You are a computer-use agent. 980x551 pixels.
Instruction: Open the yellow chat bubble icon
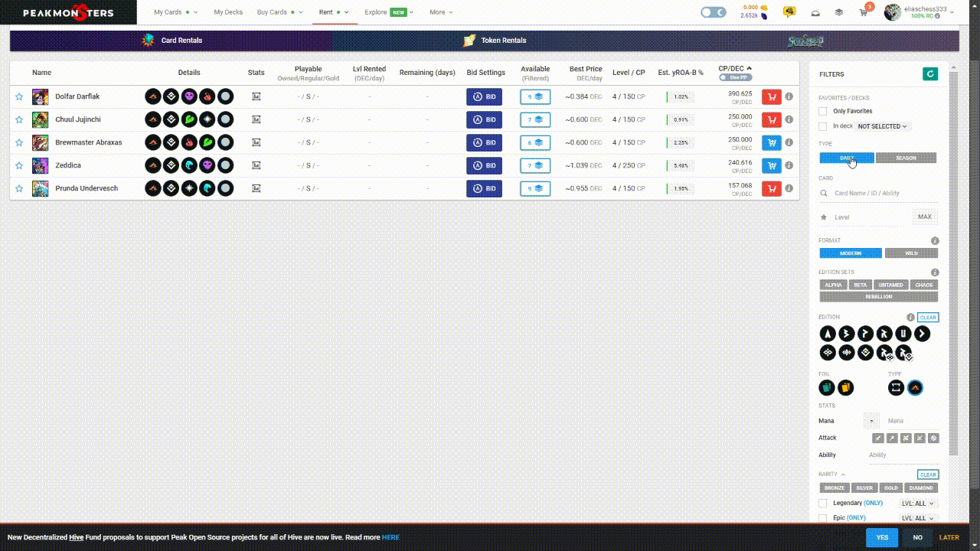789,12
